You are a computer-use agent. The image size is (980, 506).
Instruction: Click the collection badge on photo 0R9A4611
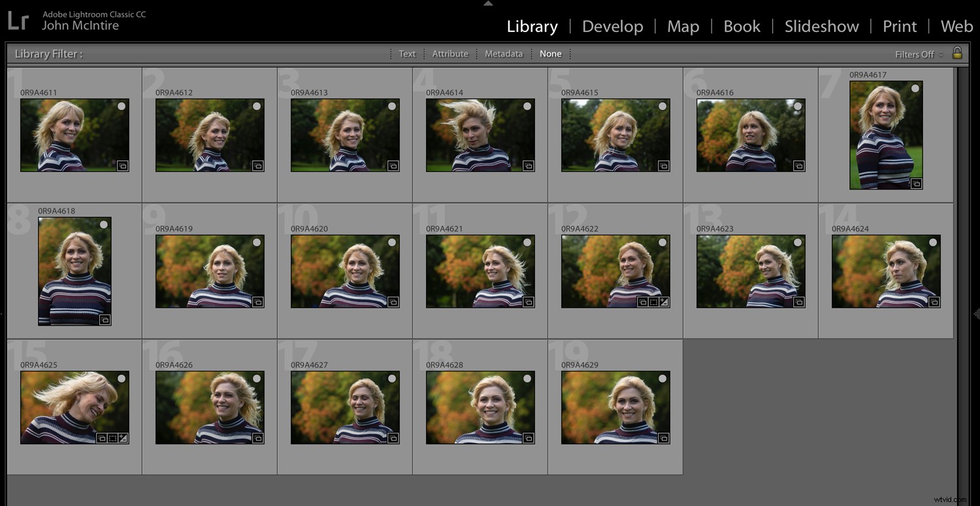pyautogui.click(x=122, y=165)
